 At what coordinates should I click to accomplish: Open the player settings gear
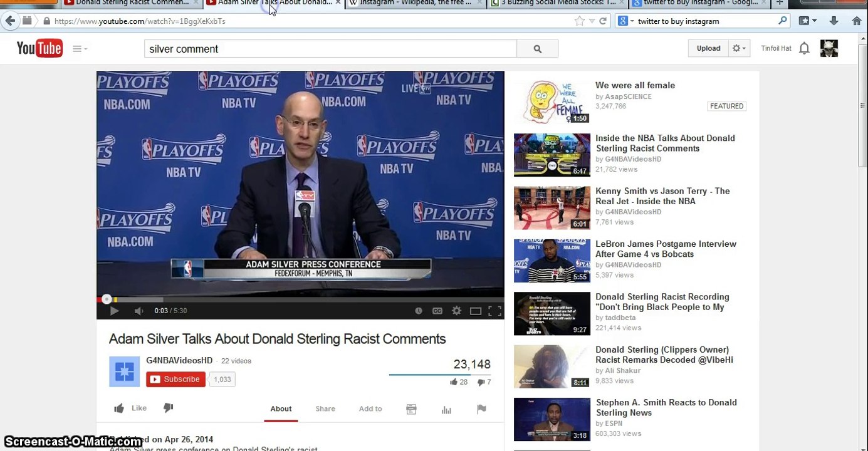coord(456,311)
